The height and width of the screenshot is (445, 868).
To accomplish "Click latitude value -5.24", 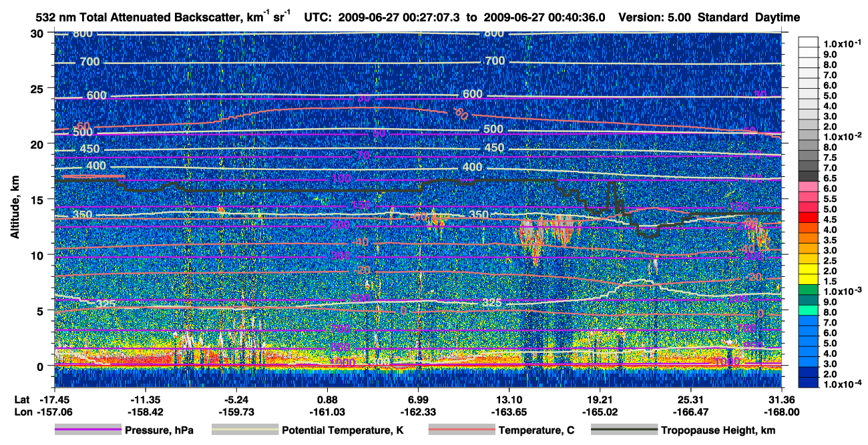I will (x=236, y=400).
